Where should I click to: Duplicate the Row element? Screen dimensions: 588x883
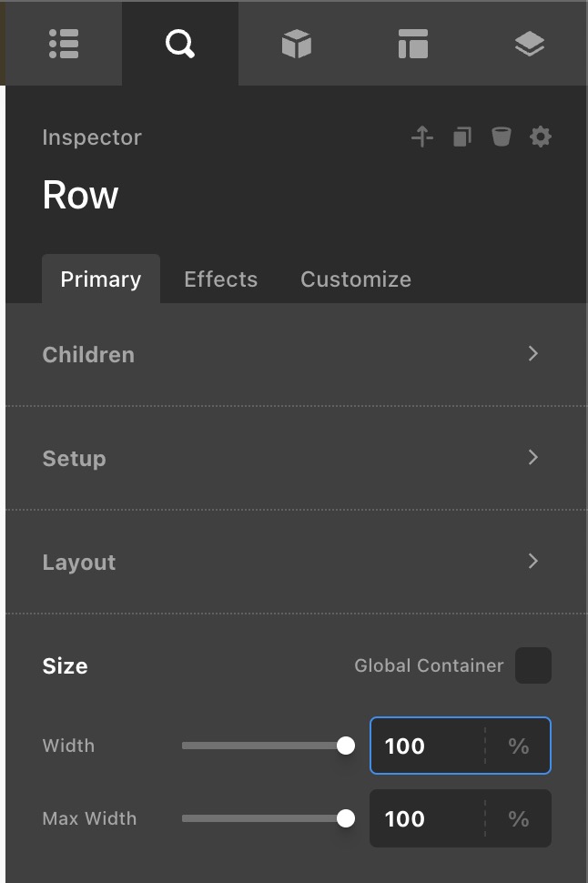point(462,137)
